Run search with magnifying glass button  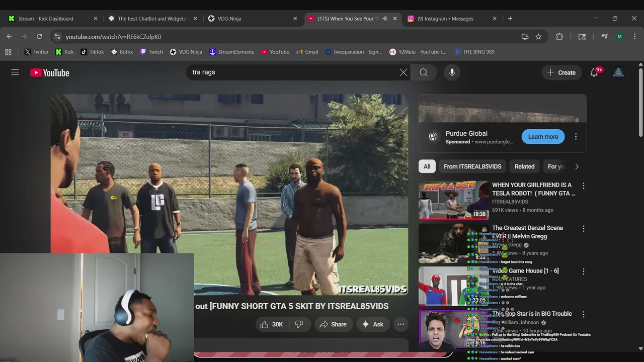click(x=424, y=72)
